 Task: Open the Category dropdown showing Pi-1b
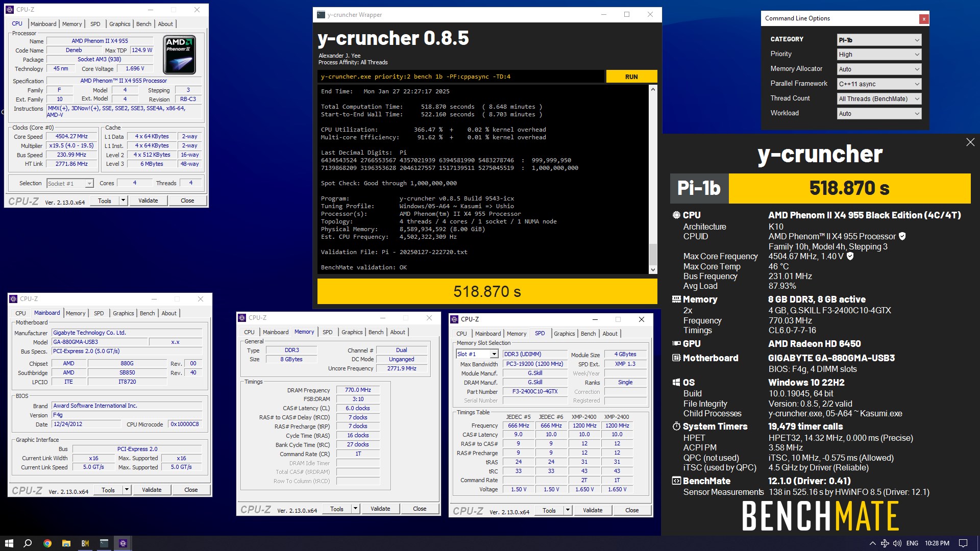pyautogui.click(x=879, y=40)
